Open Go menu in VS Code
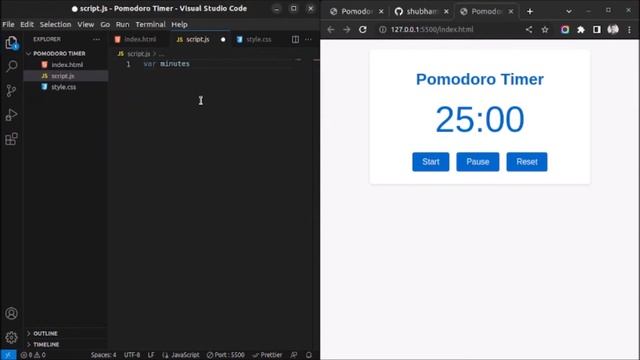Image resolution: width=640 pixels, height=360 pixels. (x=105, y=24)
